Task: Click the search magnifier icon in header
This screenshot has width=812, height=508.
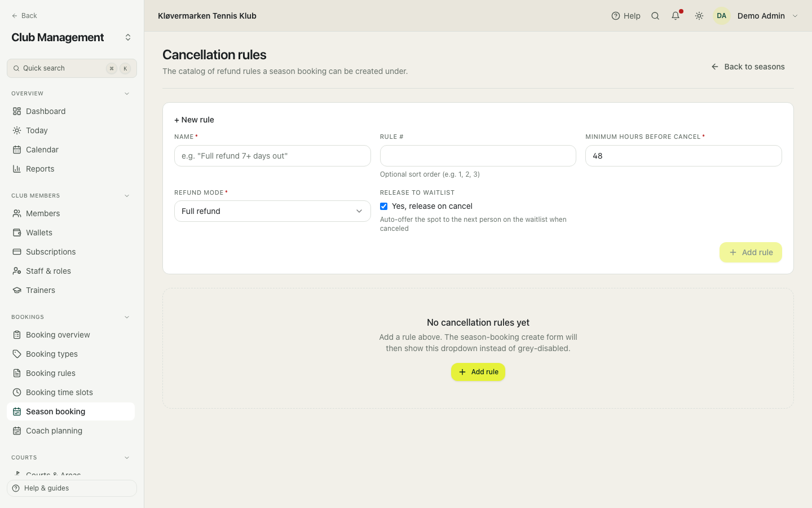Action: click(x=655, y=16)
